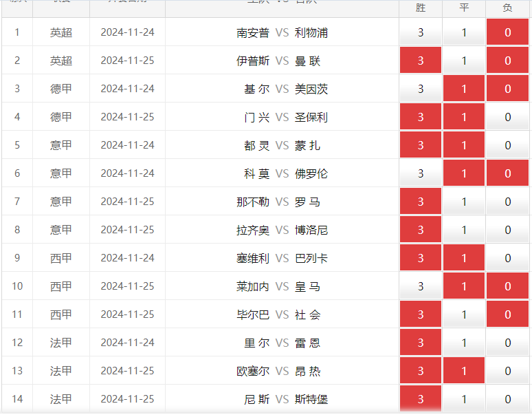Select loss (0) for 那不勒 VS 罗马

(x=507, y=202)
